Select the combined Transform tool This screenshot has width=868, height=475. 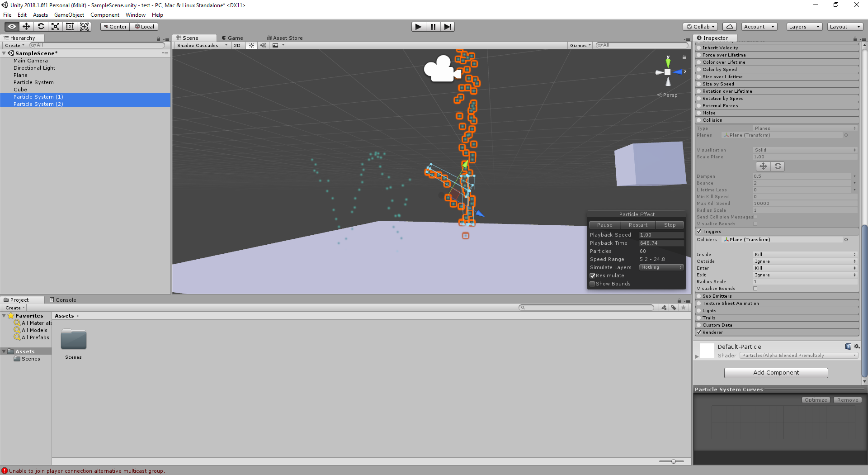[84, 27]
